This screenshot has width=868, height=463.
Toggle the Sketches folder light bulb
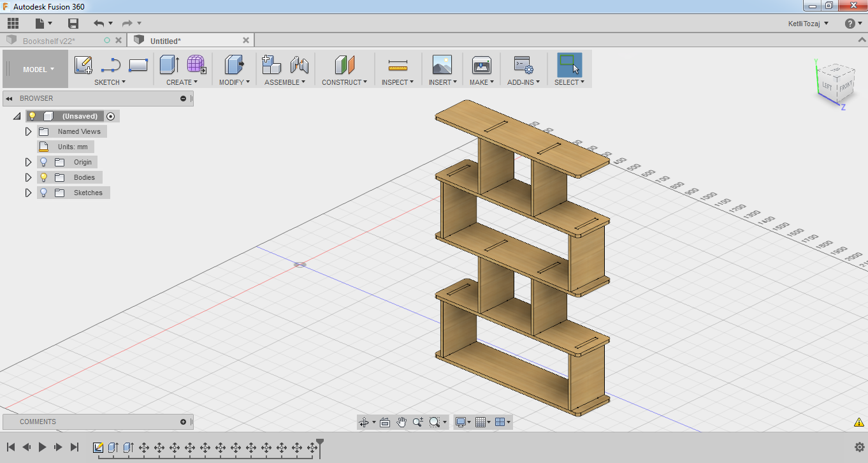pos(43,193)
